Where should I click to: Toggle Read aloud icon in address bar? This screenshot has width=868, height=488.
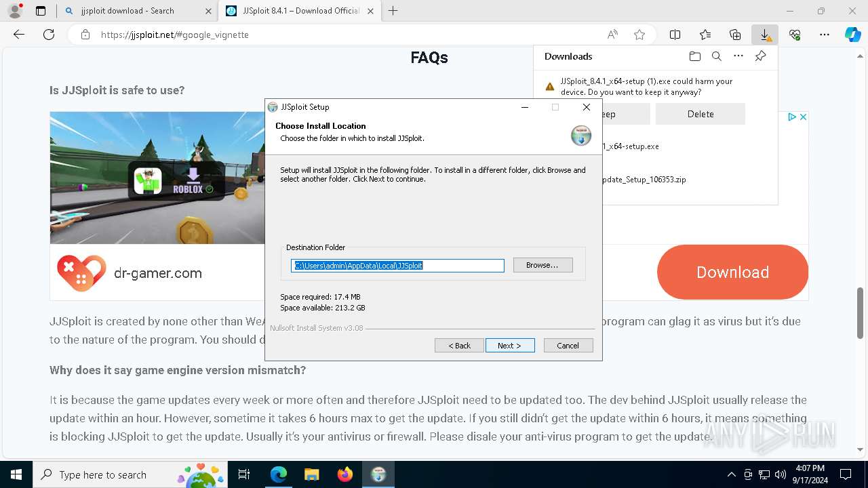612,35
